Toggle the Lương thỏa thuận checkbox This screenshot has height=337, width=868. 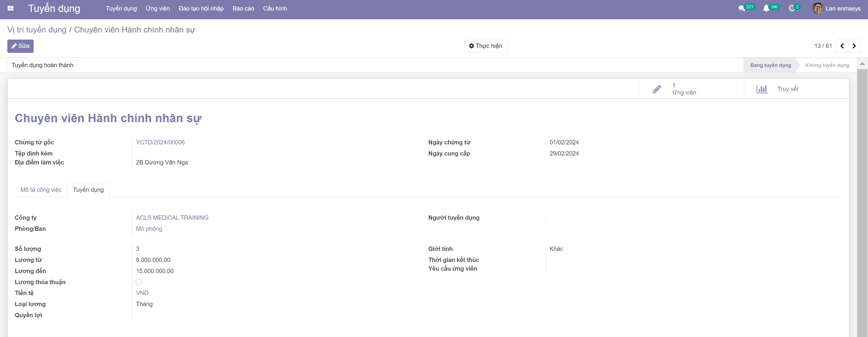[139, 282]
